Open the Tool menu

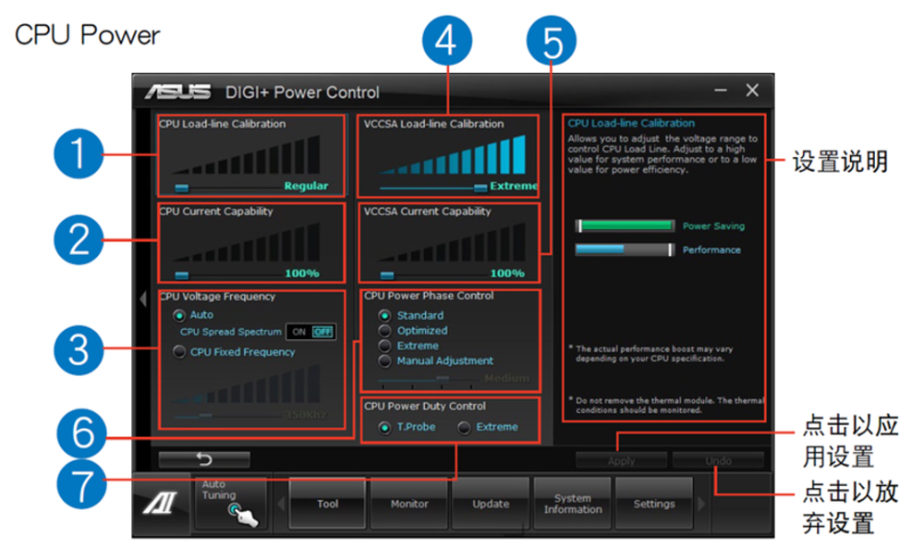pyautogui.click(x=327, y=504)
